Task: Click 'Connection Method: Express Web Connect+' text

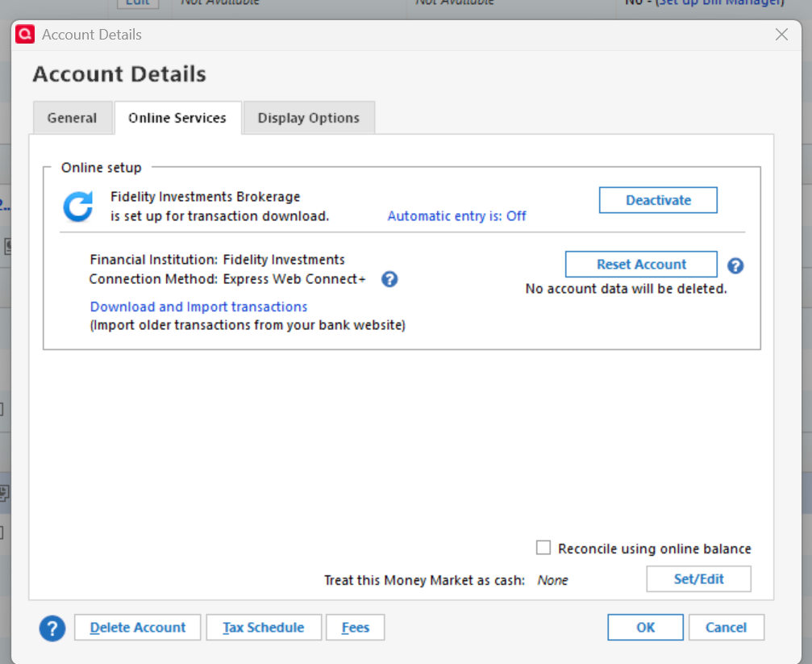Action: tap(227, 279)
